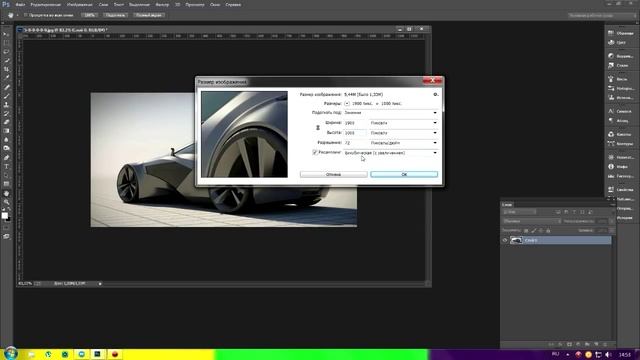
Task: Select the Dodge tool
Action: [x=6, y=149]
